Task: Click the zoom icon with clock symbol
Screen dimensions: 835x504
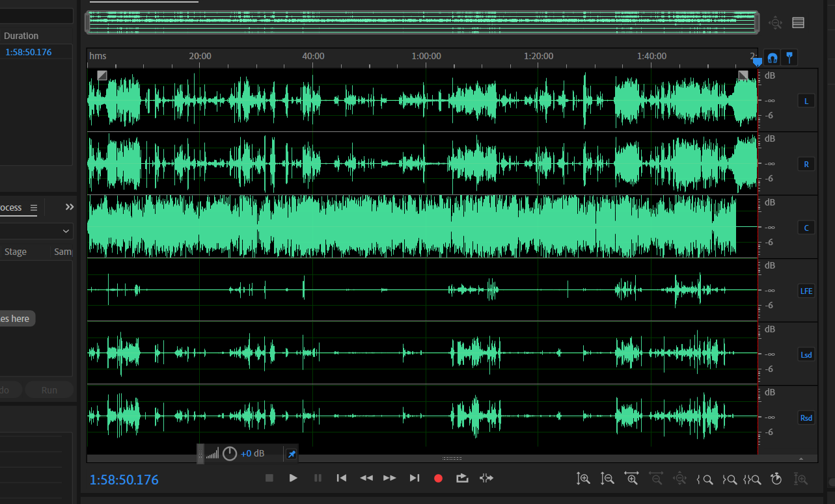Action: click(776, 479)
